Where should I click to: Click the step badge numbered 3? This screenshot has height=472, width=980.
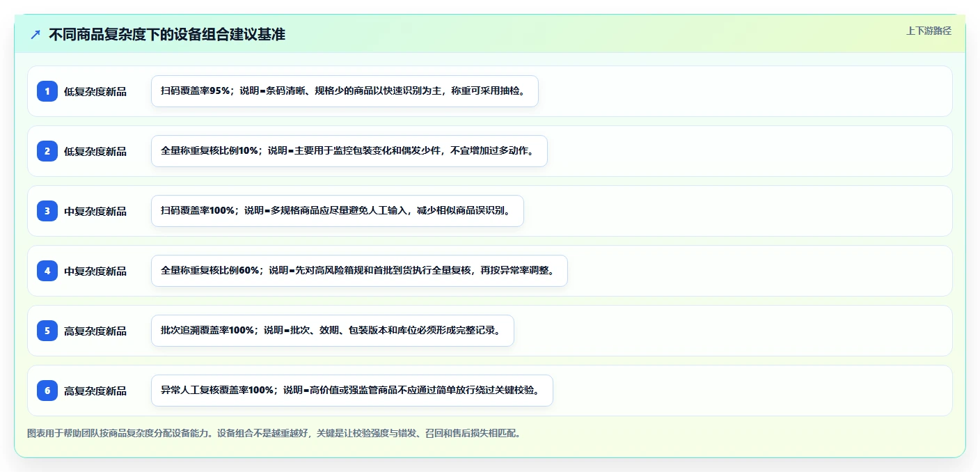[x=47, y=211]
